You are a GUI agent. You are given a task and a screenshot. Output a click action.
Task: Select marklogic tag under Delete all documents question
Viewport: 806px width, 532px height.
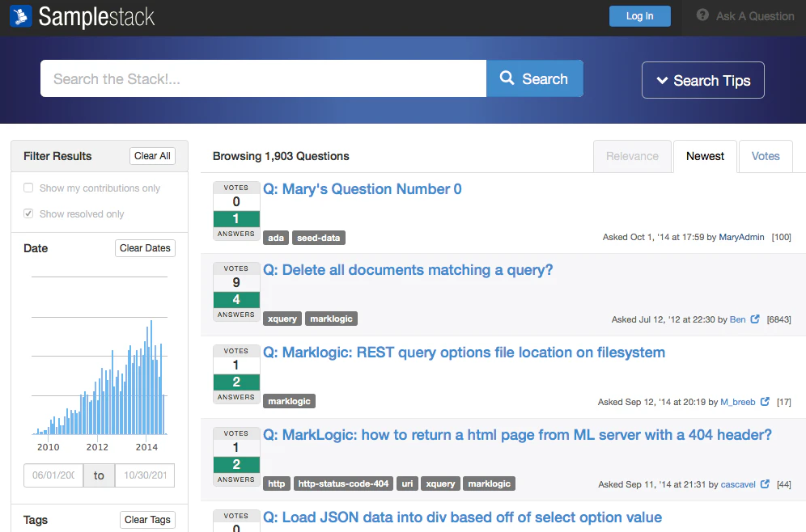(332, 319)
